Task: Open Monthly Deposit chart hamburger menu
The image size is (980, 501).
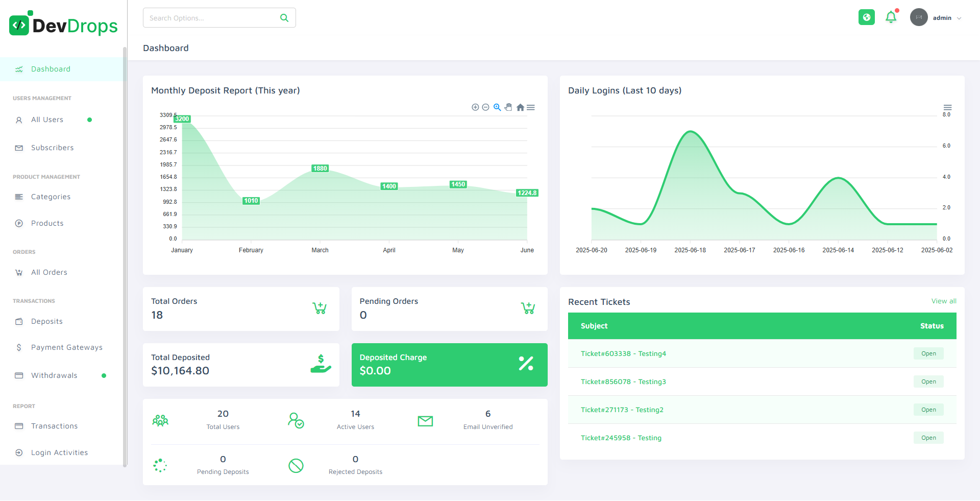Action: point(531,107)
